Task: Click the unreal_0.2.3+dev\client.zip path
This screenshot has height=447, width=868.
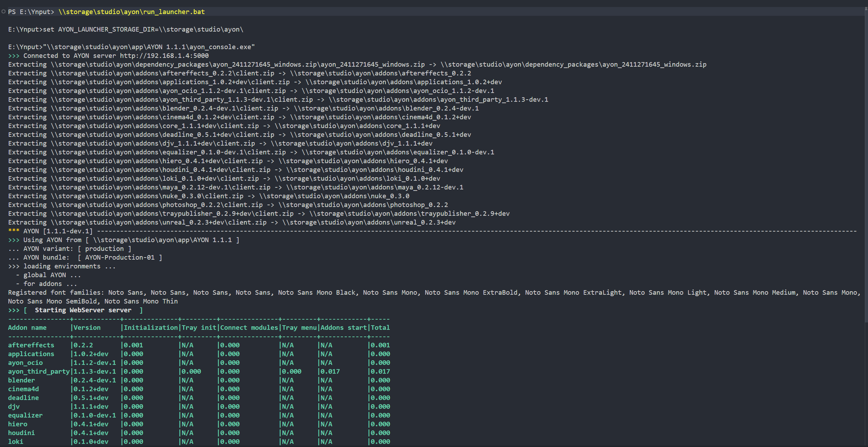Action: point(159,222)
